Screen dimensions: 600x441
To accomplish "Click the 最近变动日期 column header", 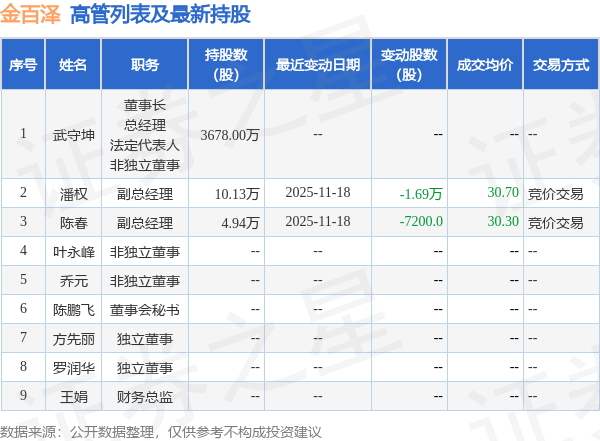I will coord(318,64).
